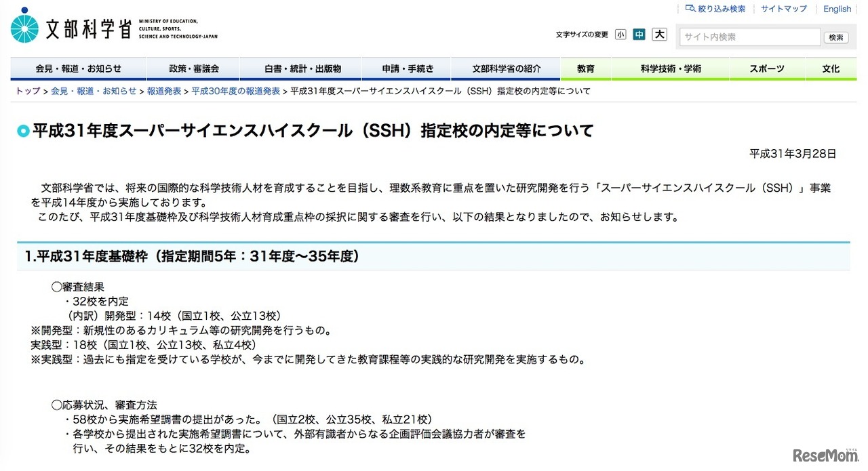Open the 教育 tab
Viewport: 868px width, 471px height.
[586, 68]
